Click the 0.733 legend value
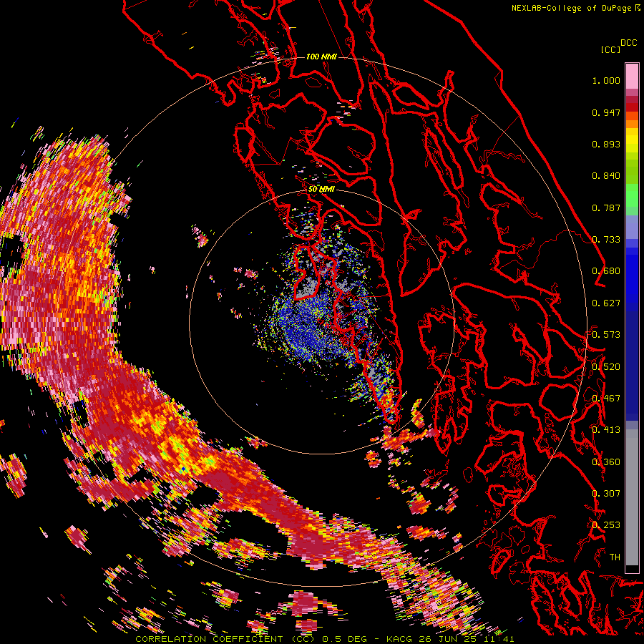Viewport: 644px width, 644px height. tap(606, 240)
